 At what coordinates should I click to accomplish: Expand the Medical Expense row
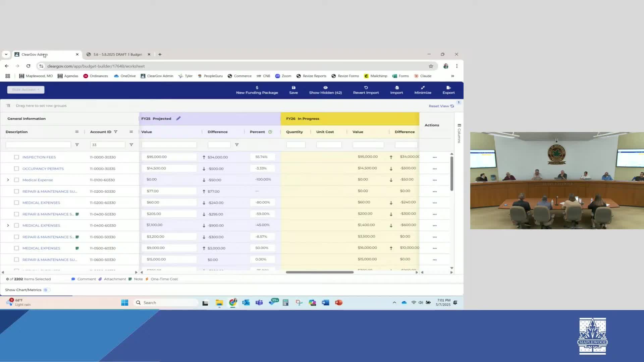click(8, 180)
